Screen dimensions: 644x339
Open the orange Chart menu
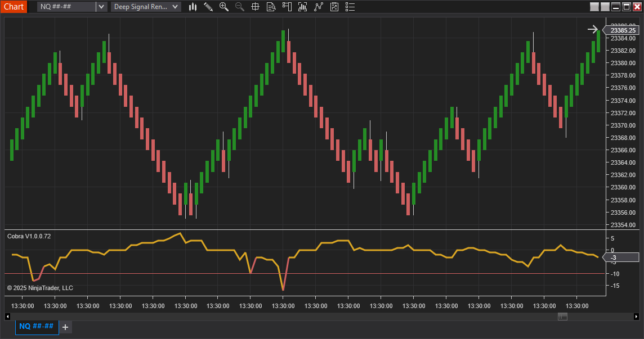(x=14, y=7)
